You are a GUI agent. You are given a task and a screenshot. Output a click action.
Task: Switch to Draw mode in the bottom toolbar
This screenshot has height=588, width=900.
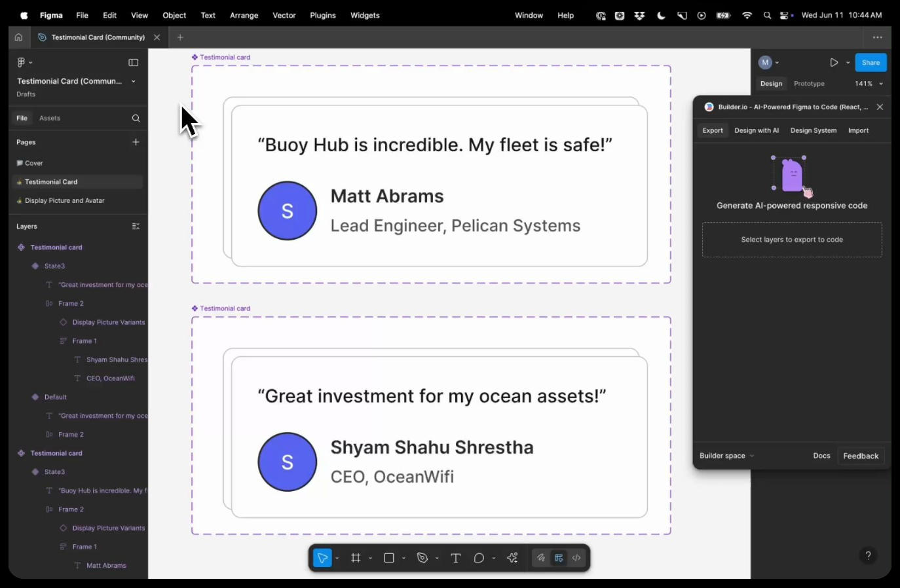tap(541, 558)
